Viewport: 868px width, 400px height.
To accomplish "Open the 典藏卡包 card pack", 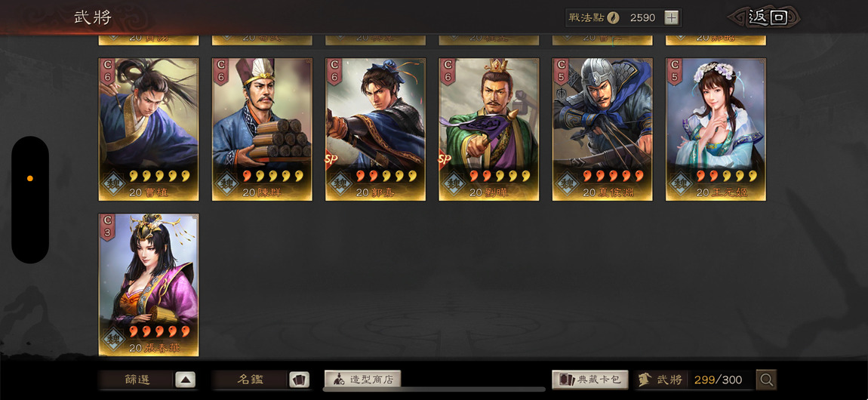I will click(x=590, y=380).
